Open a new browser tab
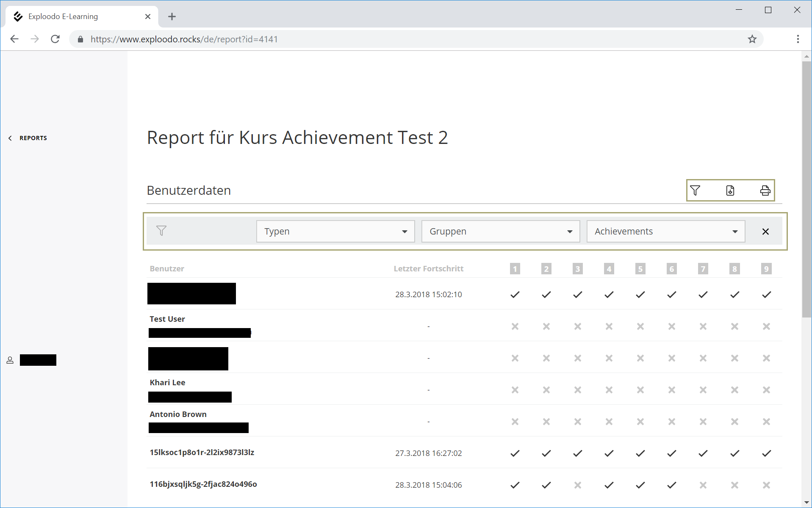Viewport: 812px width, 508px height. [172, 17]
